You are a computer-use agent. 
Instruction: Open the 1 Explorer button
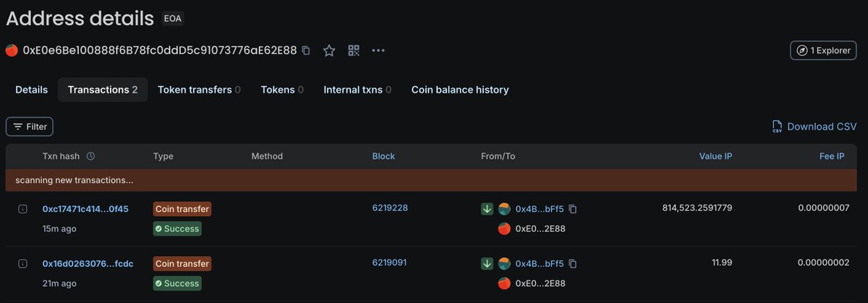pyautogui.click(x=823, y=51)
